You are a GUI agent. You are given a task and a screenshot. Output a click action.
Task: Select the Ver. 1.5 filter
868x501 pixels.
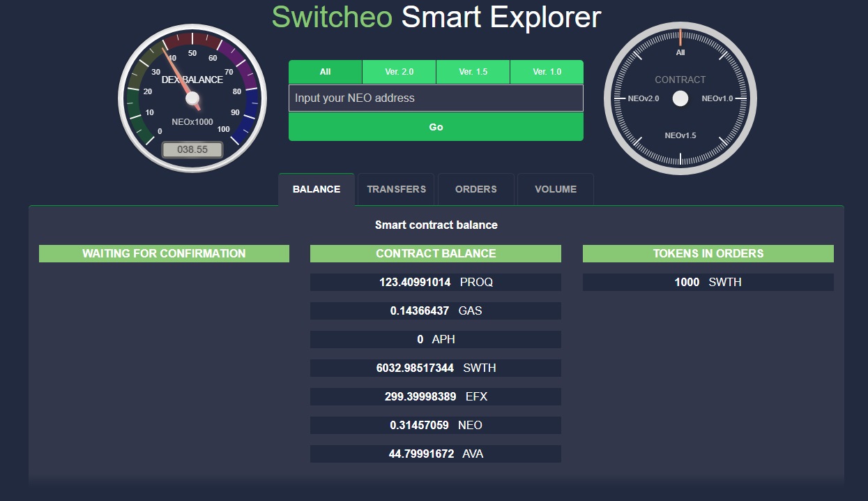(x=473, y=72)
